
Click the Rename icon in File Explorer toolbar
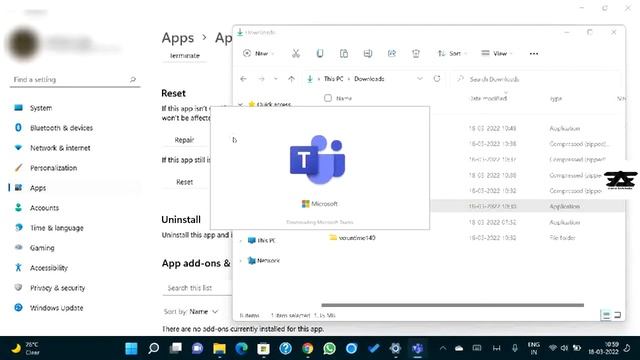pos(368,53)
